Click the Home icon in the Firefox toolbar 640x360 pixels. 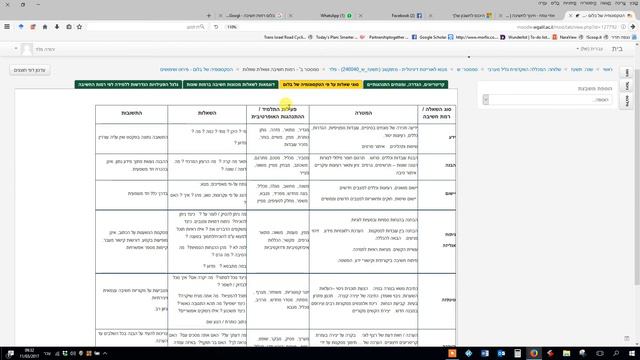tap(45, 27)
